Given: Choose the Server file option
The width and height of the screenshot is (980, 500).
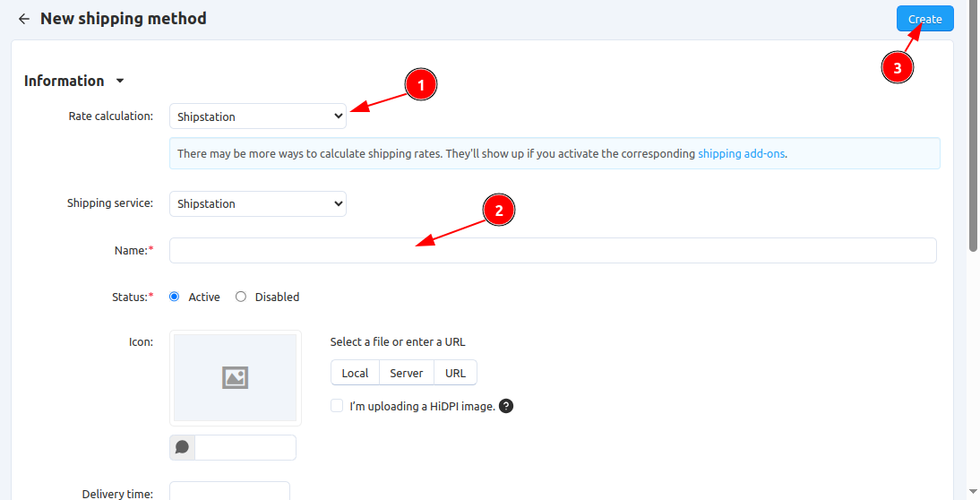Looking at the screenshot, I should (x=407, y=373).
